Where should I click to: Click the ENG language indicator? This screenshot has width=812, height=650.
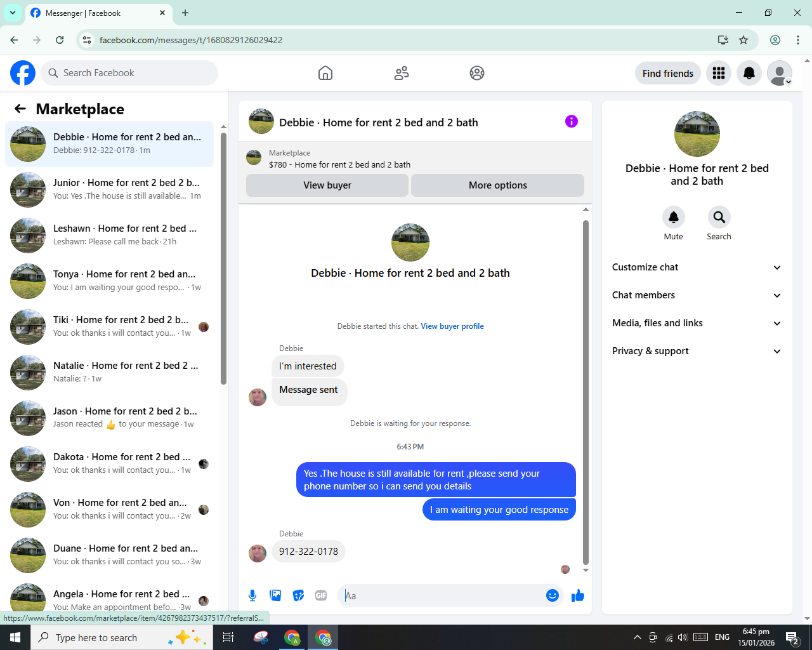tap(723, 637)
